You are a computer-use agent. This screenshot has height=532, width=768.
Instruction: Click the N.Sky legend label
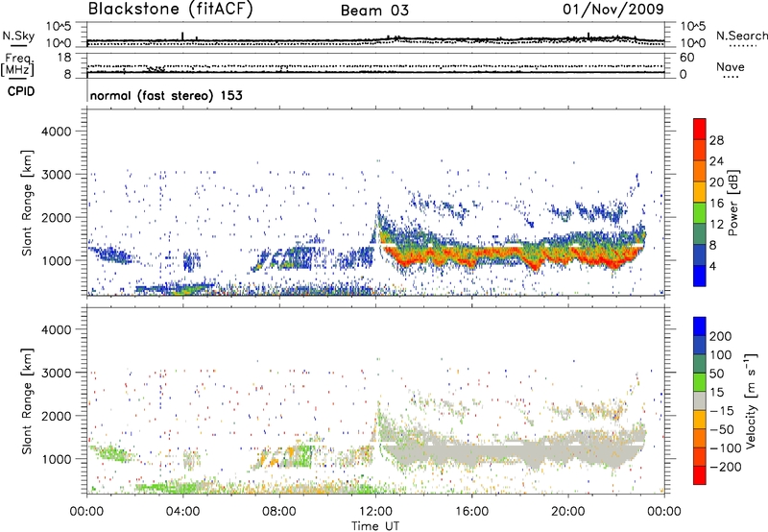coord(18,36)
